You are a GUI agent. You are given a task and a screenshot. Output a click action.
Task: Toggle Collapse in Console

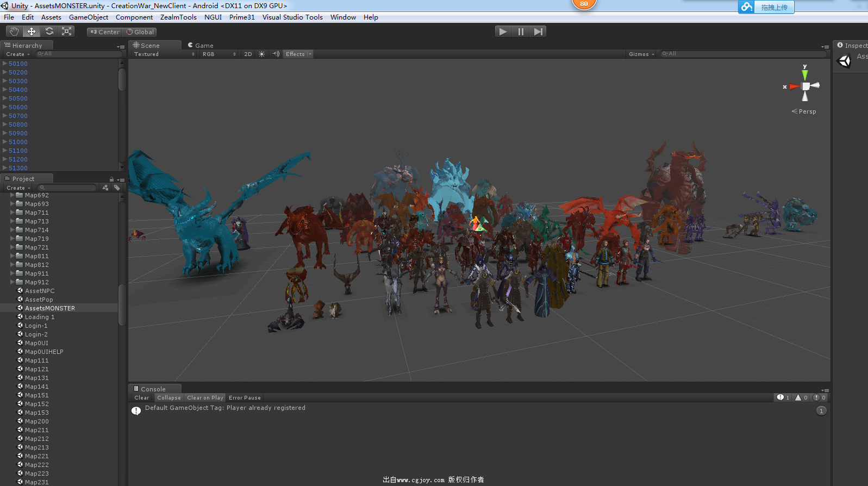[x=169, y=397]
